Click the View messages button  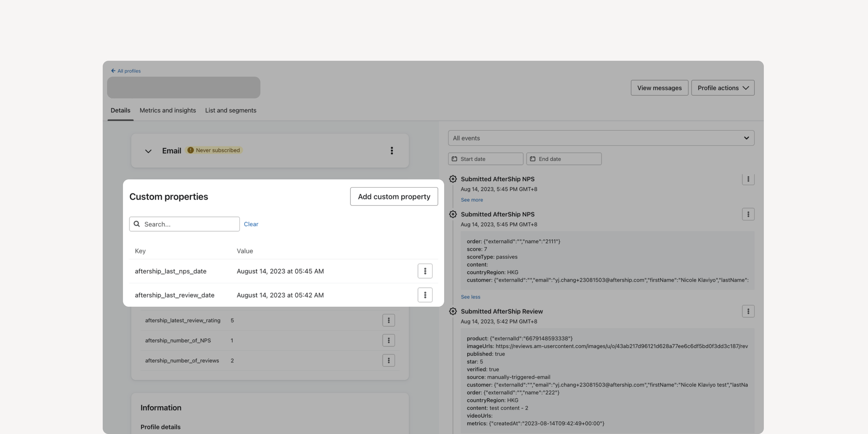tap(659, 88)
